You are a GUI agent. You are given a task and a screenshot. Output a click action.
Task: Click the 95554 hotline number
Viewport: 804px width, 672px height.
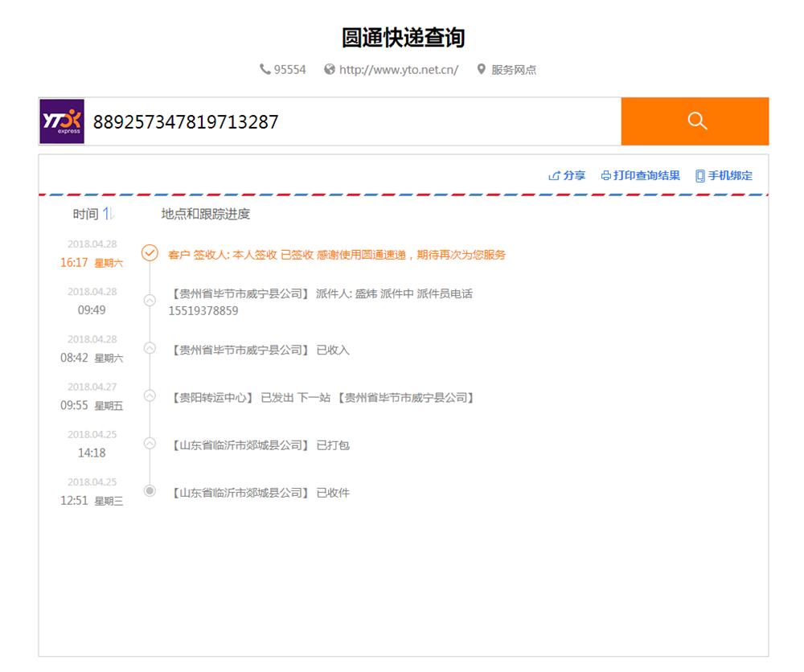[289, 70]
